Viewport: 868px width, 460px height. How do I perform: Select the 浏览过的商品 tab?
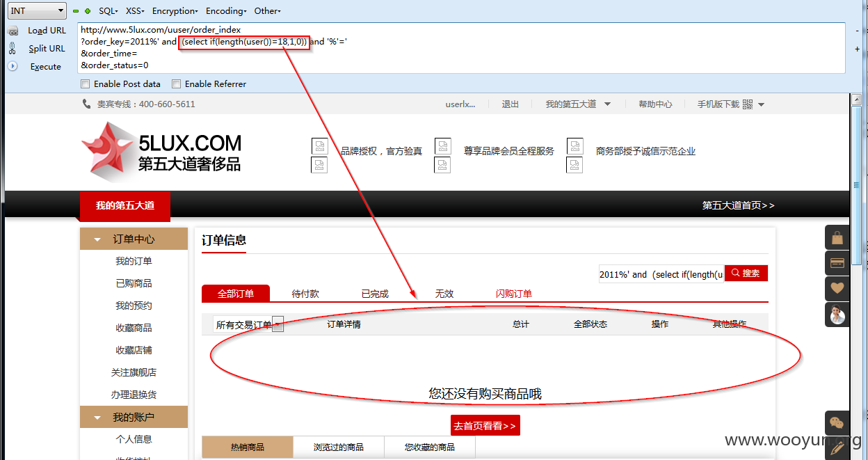coord(339,447)
